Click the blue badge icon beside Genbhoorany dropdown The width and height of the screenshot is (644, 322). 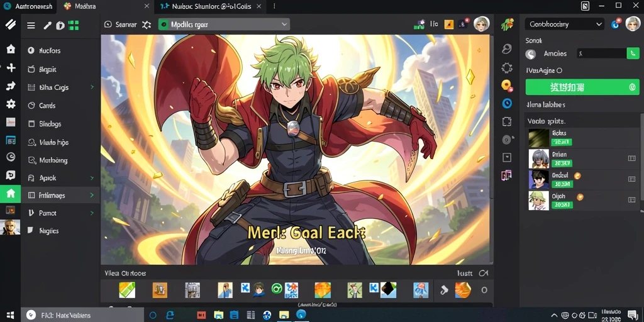click(x=615, y=25)
